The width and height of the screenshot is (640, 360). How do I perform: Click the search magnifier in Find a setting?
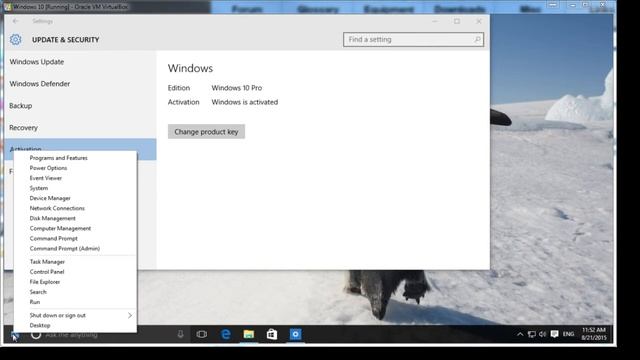477,40
